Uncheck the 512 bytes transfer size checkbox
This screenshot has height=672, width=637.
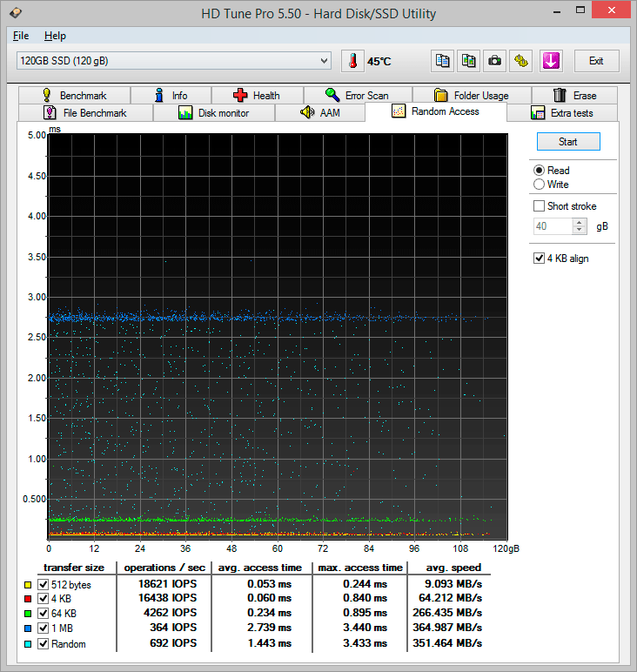click(x=44, y=585)
